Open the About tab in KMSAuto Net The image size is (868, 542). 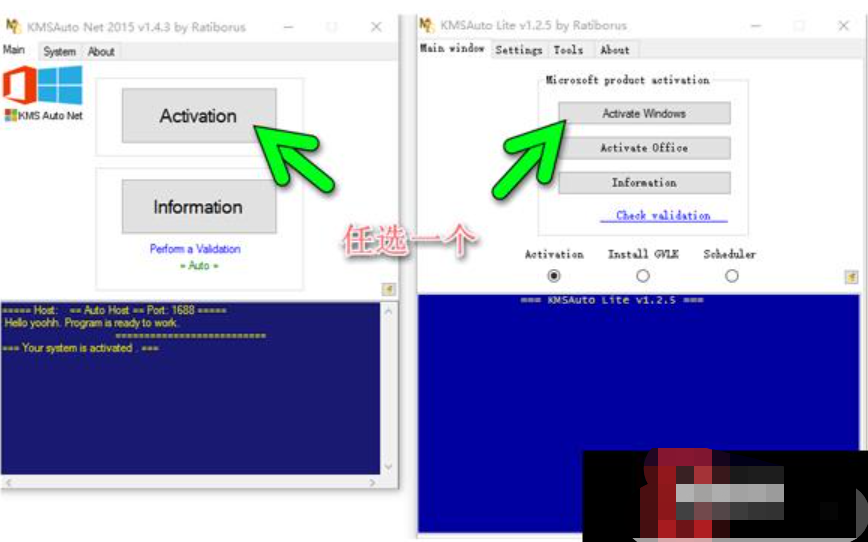(x=101, y=51)
